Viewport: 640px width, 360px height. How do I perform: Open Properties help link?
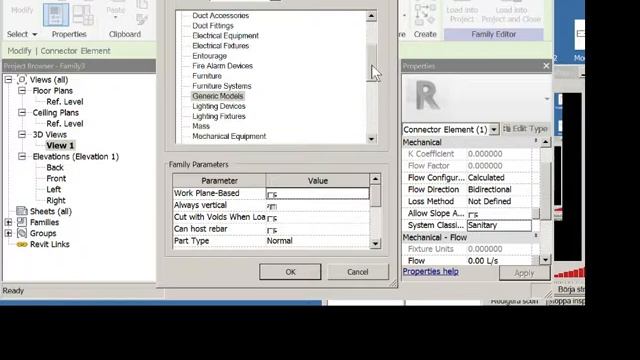430,271
